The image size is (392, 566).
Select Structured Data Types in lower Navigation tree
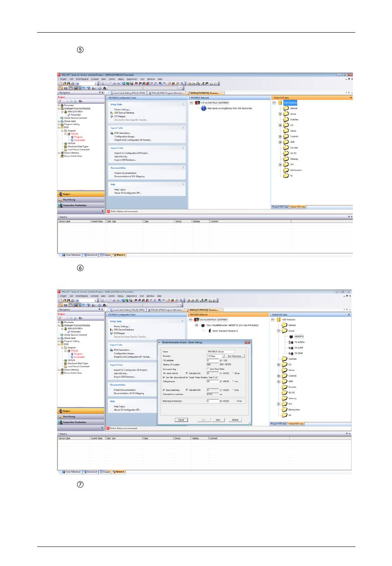tap(78, 363)
